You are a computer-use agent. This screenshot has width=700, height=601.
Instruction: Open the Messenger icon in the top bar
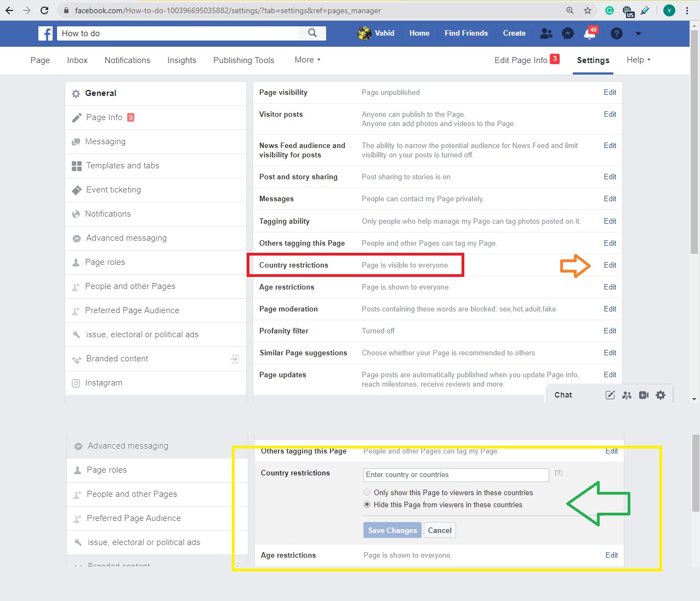pyautogui.click(x=568, y=33)
